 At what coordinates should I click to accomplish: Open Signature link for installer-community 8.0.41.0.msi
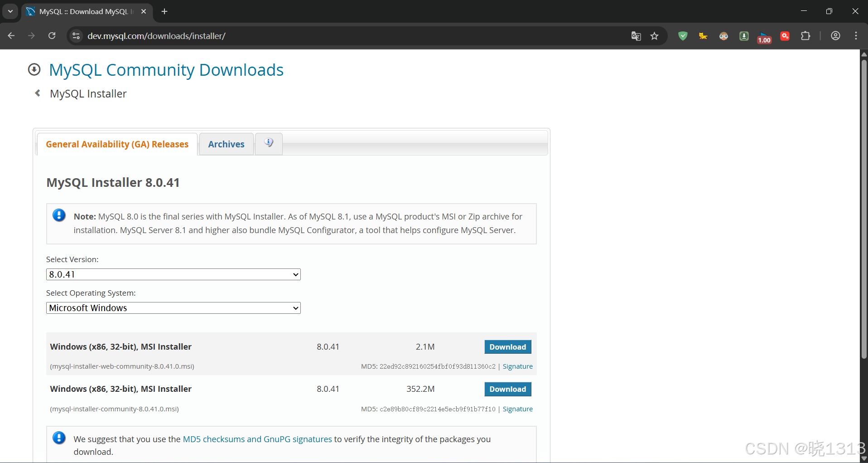[518, 409]
